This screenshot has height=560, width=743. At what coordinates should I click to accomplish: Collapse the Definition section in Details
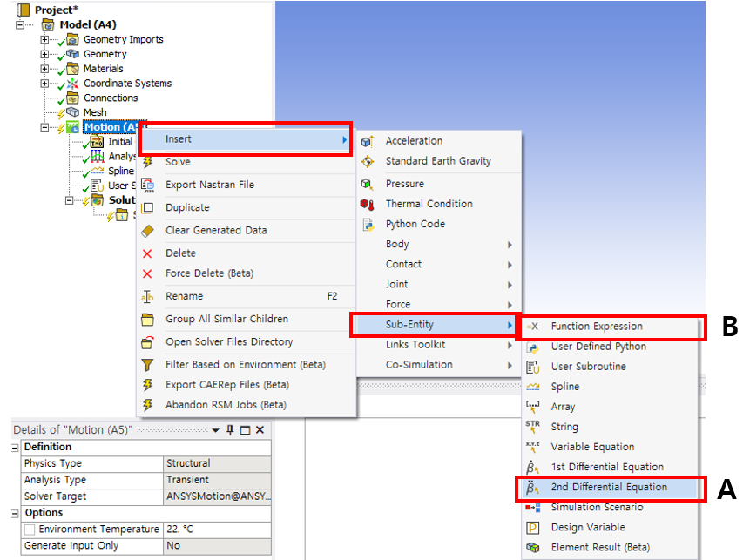point(15,447)
